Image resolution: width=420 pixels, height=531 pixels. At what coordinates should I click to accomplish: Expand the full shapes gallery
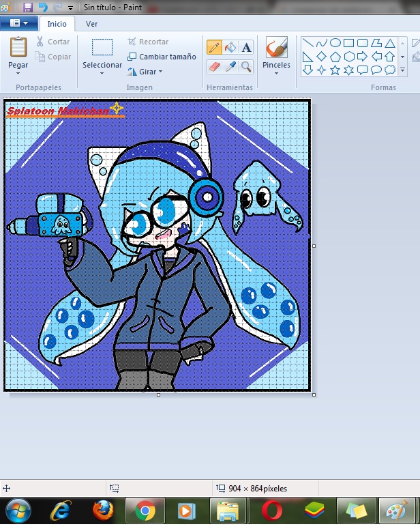402,70
